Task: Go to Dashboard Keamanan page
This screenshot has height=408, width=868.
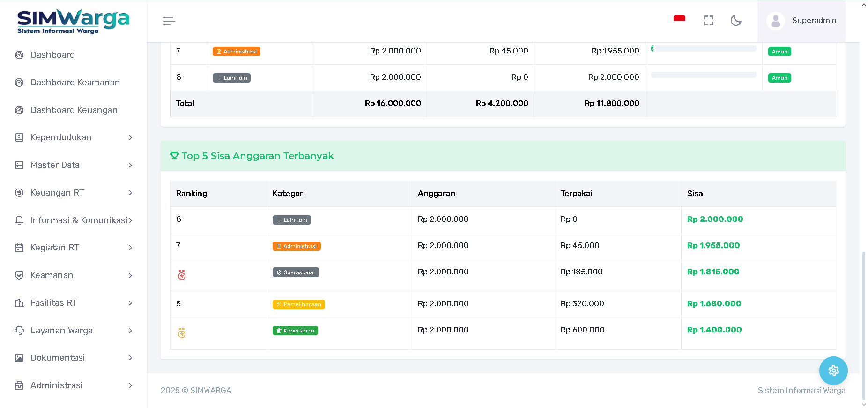Action: click(75, 83)
